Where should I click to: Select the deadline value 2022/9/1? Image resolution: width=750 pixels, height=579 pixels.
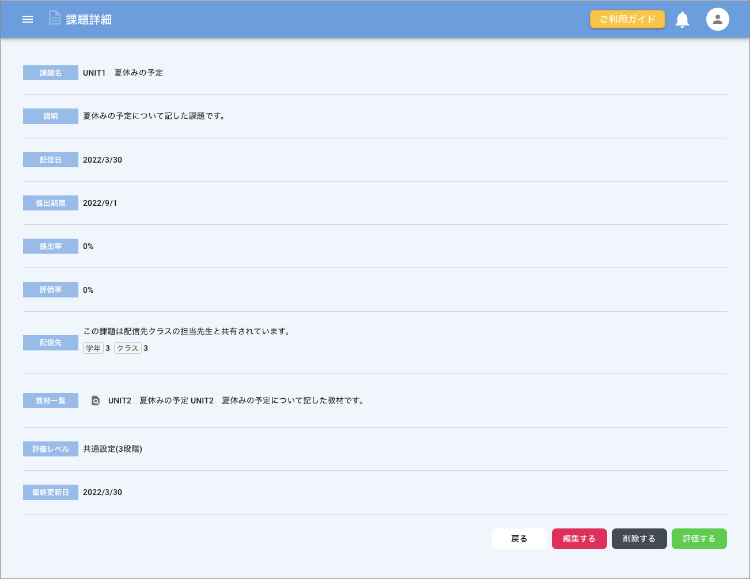click(x=99, y=203)
